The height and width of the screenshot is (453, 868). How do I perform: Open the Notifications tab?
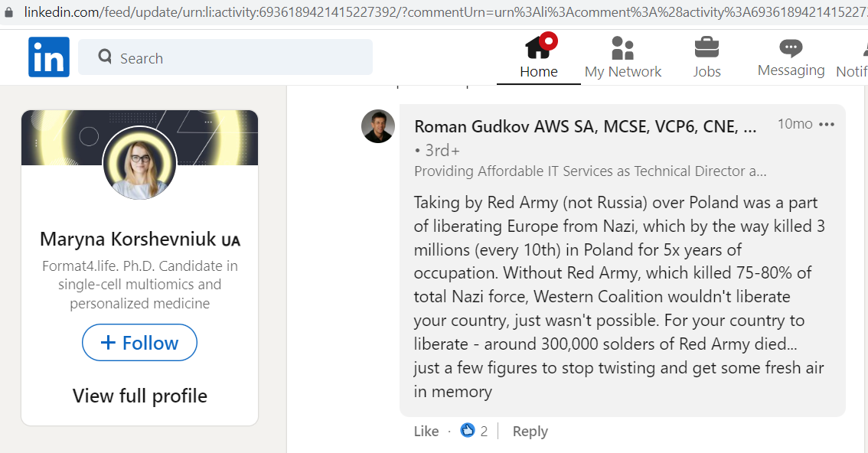click(852, 57)
